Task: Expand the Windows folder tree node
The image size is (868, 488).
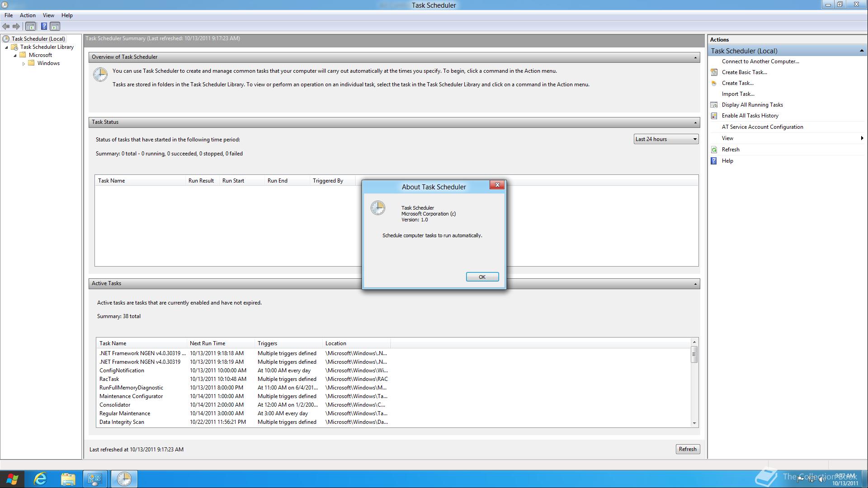Action: tap(24, 64)
